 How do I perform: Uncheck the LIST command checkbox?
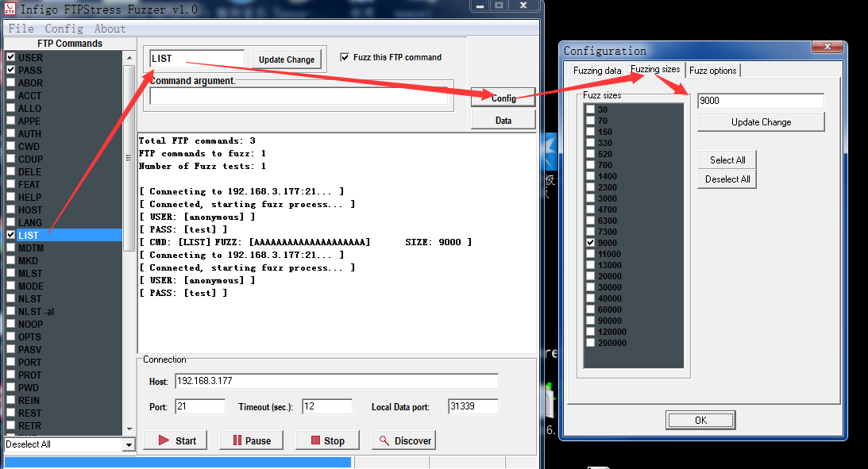pos(10,235)
